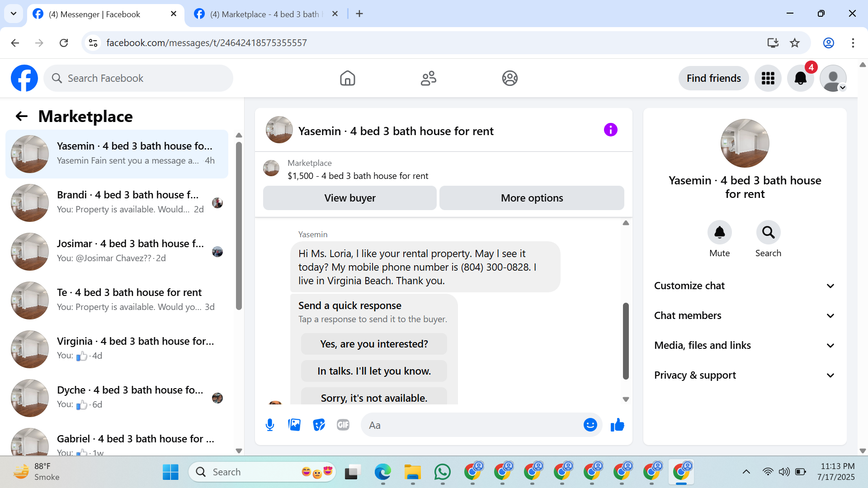The height and width of the screenshot is (488, 868).
Task: Reload the page in the browser
Action: tap(64, 43)
